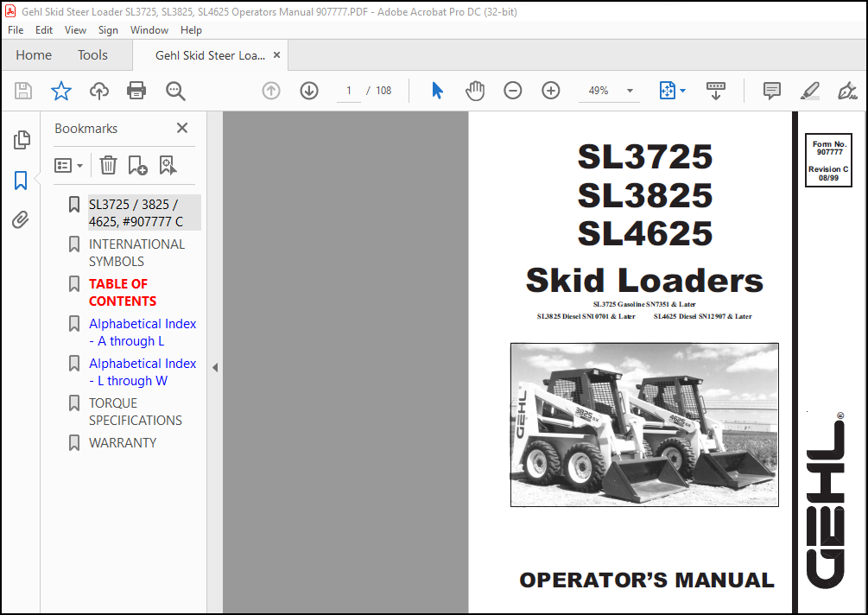
Task: Open the page thumbnails panel
Action: (x=21, y=140)
